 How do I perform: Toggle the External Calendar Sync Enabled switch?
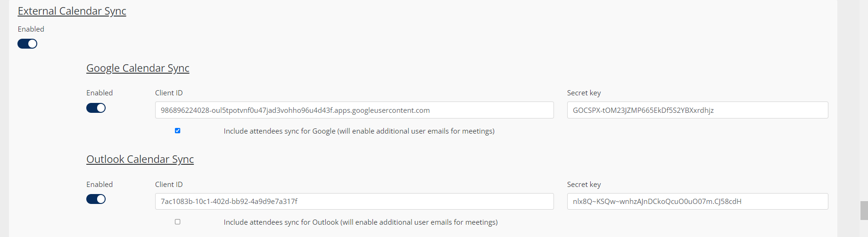pyautogui.click(x=27, y=44)
